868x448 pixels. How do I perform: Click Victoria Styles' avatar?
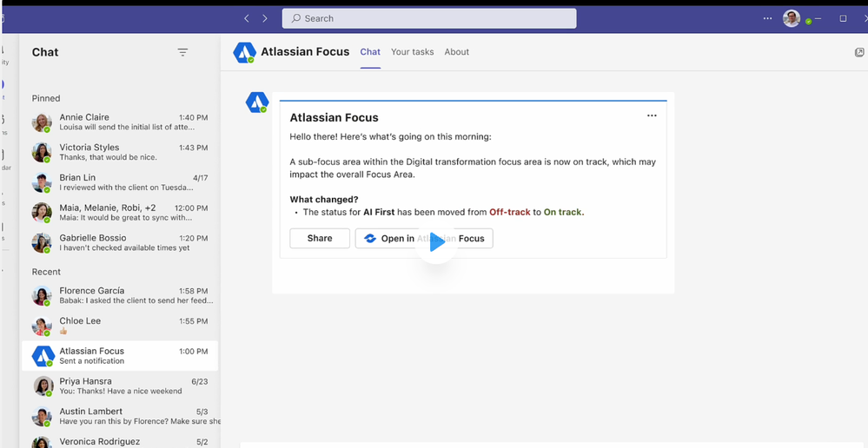[x=42, y=152]
